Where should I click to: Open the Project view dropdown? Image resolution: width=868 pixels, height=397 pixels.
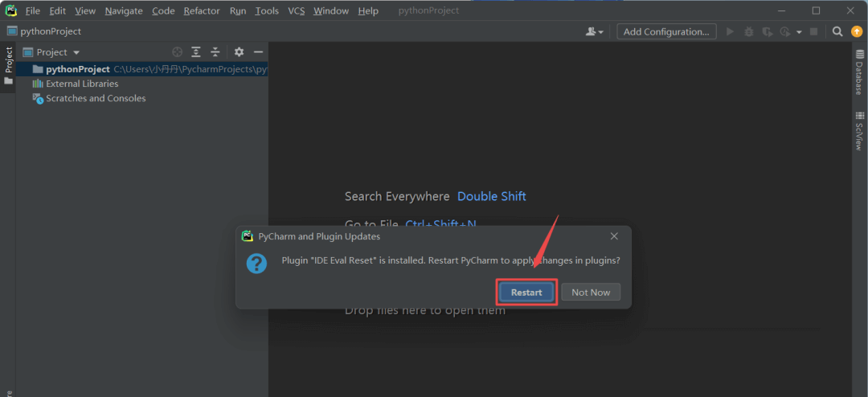[58, 52]
